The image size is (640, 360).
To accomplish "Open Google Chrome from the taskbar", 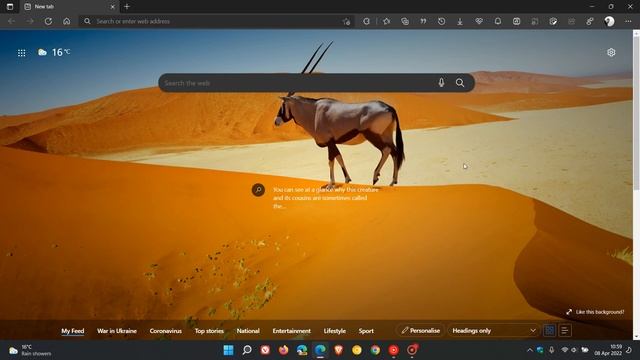I will click(x=375, y=350).
